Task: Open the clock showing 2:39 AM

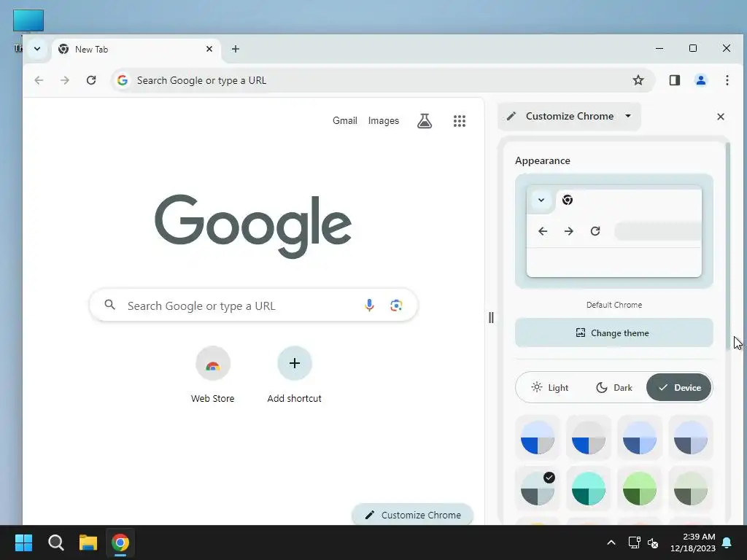Action: click(x=693, y=542)
